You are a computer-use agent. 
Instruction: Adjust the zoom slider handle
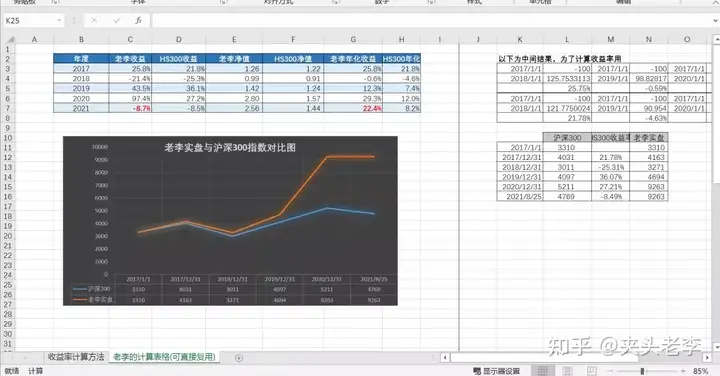tap(642, 371)
